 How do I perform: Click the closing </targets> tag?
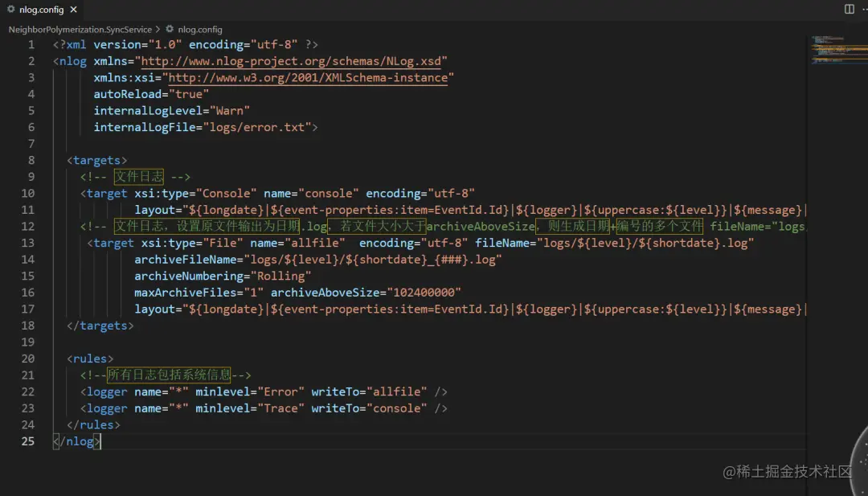coord(100,326)
